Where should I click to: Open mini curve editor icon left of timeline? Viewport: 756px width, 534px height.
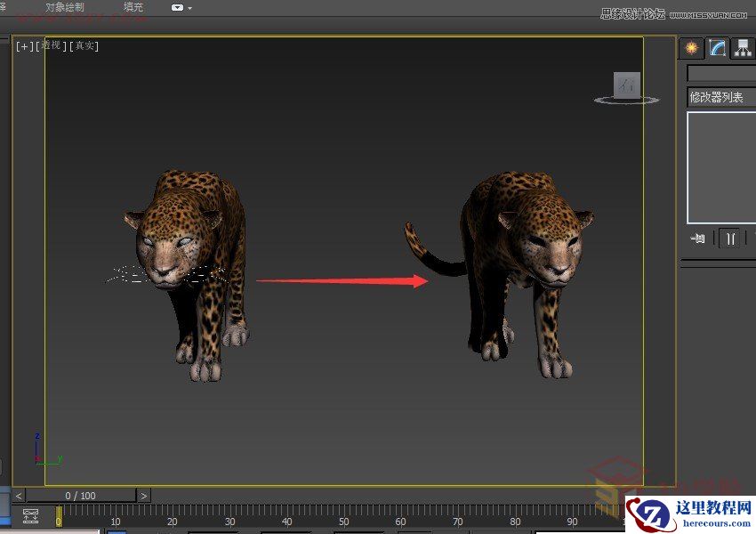(x=31, y=515)
